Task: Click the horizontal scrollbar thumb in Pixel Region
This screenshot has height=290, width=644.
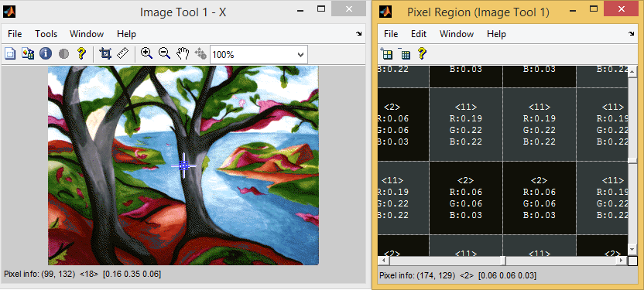Action: point(502,261)
